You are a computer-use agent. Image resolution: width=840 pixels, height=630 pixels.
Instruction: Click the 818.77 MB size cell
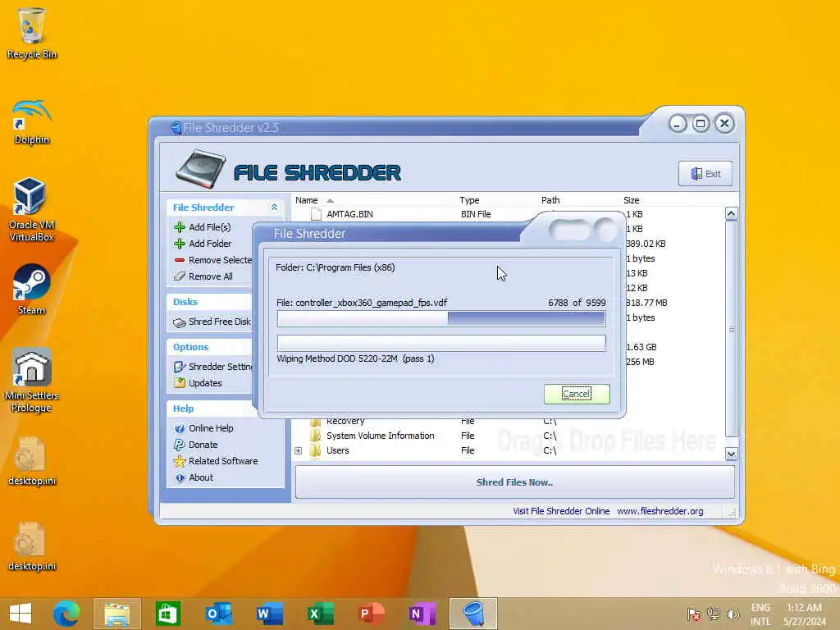tap(646, 303)
